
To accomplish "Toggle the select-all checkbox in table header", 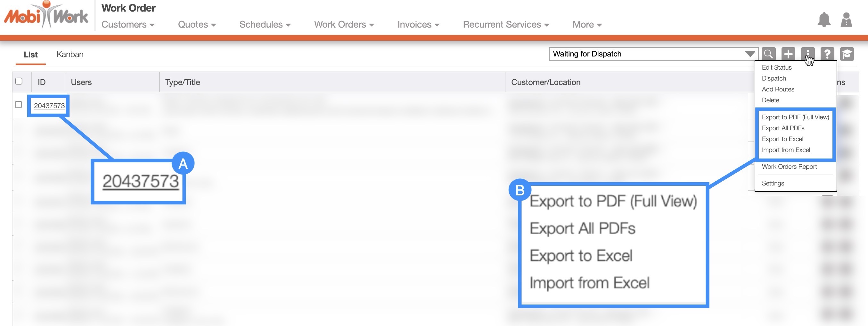I will [x=19, y=81].
